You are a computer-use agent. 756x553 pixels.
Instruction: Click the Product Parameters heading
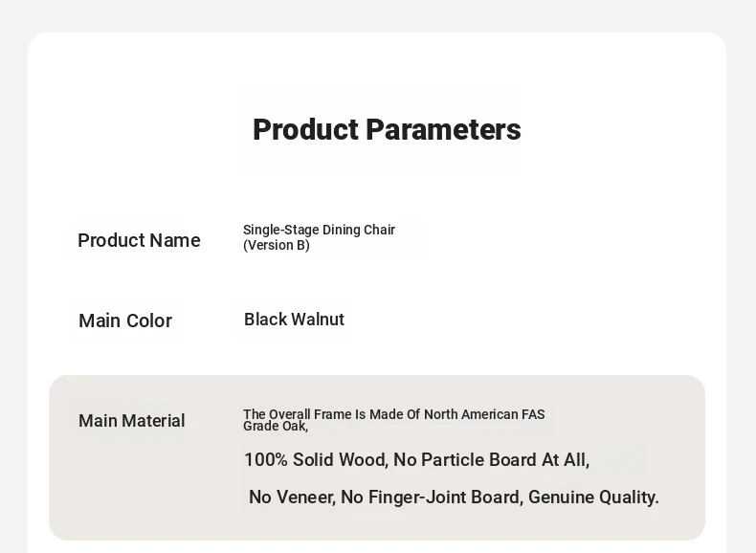[x=387, y=129]
